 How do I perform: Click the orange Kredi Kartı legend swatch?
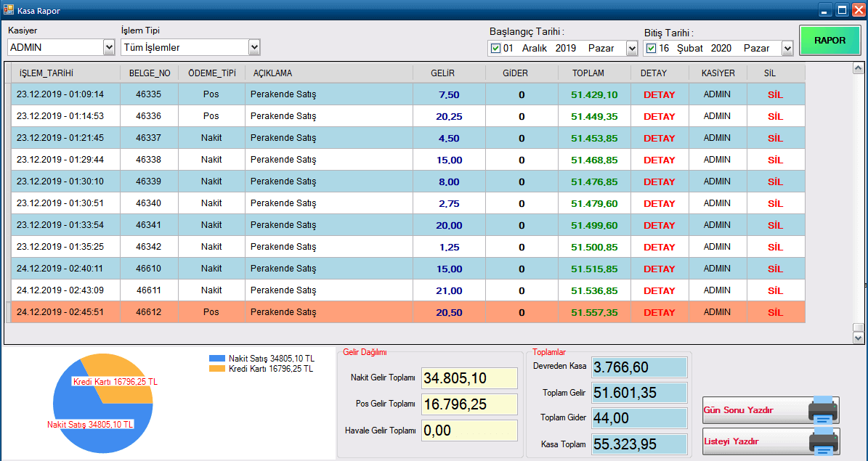217,369
